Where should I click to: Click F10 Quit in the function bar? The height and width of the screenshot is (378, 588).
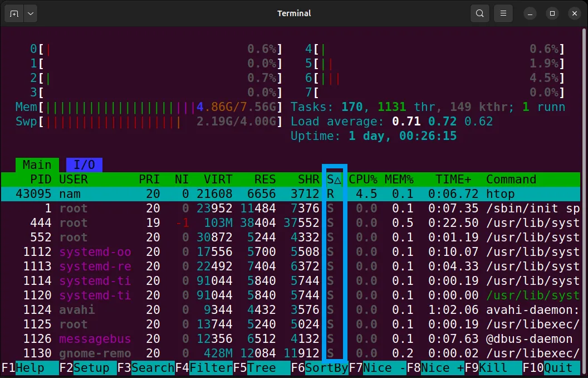(551, 368)
